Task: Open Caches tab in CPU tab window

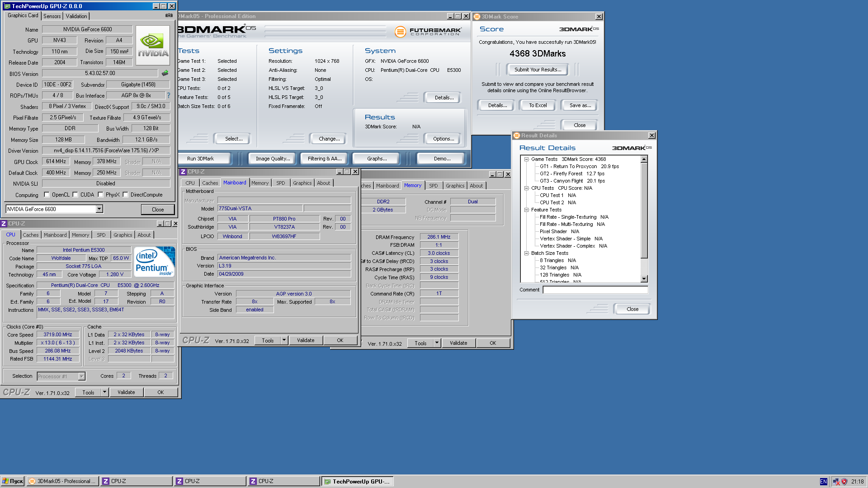Action: [31, 235]
